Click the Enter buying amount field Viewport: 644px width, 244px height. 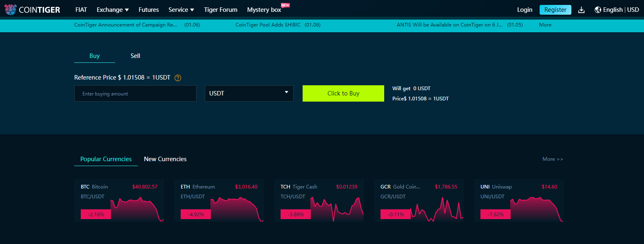pos(135,93)
